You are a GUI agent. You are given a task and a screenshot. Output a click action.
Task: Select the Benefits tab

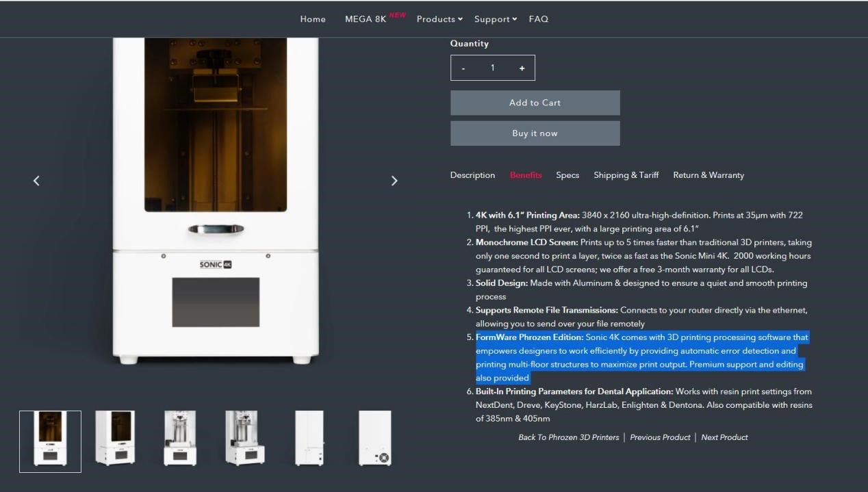pos(526,175)
